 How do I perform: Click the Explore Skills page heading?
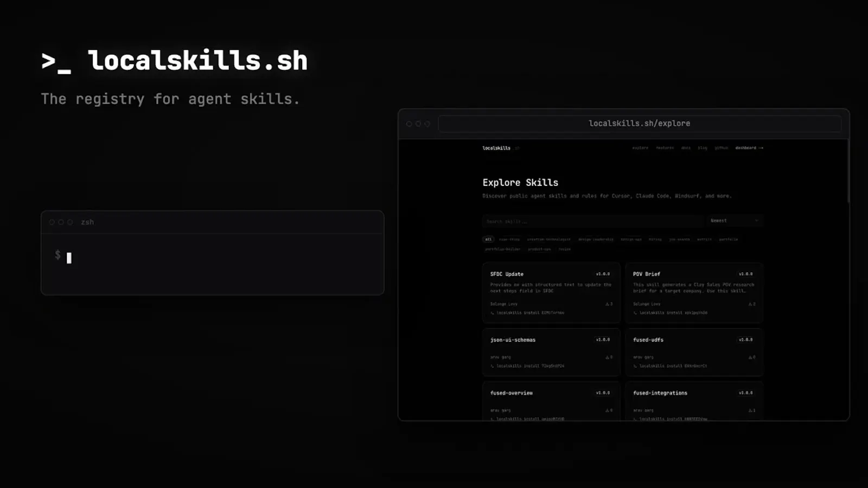[x=520, y=183]
